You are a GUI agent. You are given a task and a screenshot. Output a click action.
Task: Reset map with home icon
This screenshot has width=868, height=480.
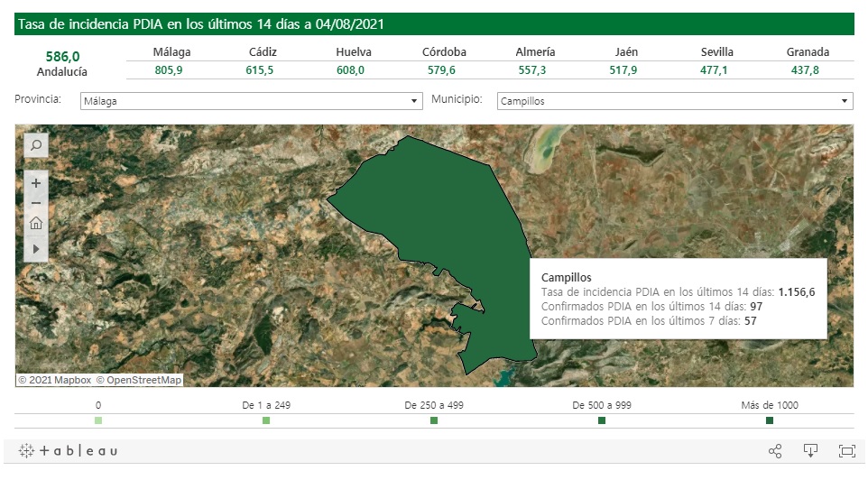(36, 223)
